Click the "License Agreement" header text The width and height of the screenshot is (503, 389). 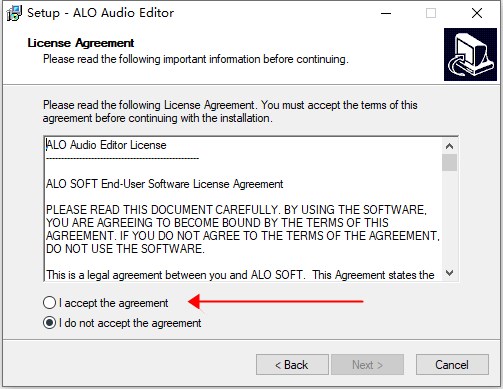[81, 43]
